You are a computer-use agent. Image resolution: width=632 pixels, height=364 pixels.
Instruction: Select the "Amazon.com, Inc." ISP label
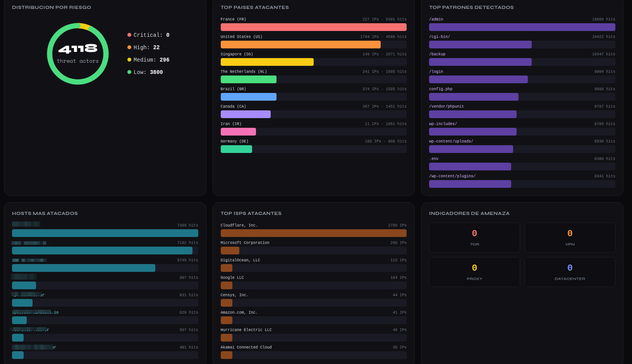(239, 312)
